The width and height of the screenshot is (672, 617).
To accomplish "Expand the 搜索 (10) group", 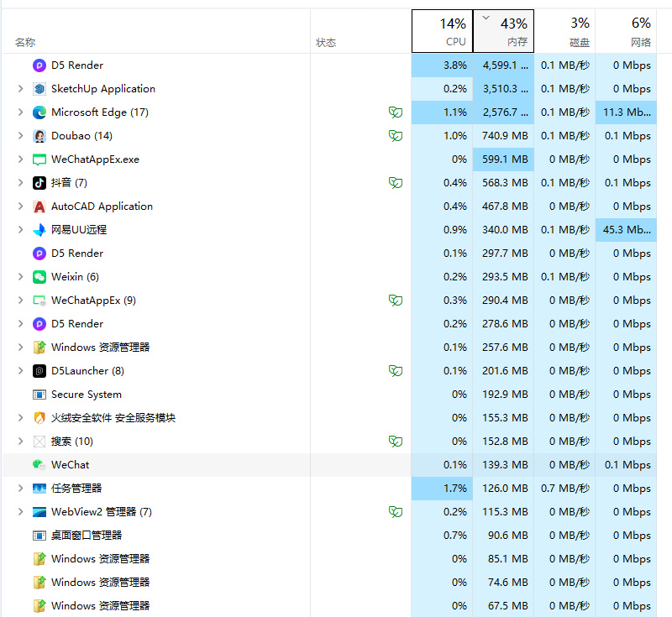I will tap(20, 442).
